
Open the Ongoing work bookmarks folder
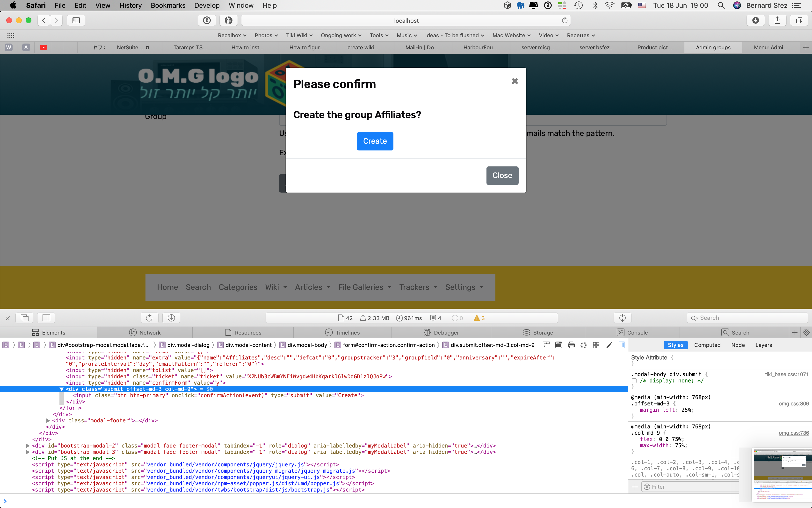tap(341, 35)
